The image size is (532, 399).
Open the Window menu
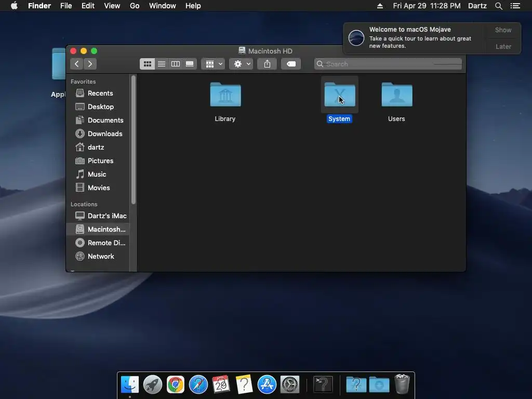tap(163, 6)
